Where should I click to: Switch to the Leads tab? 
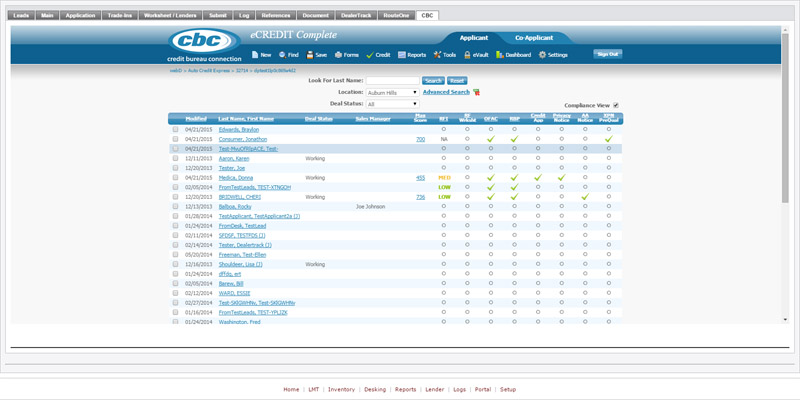[21, 15]
